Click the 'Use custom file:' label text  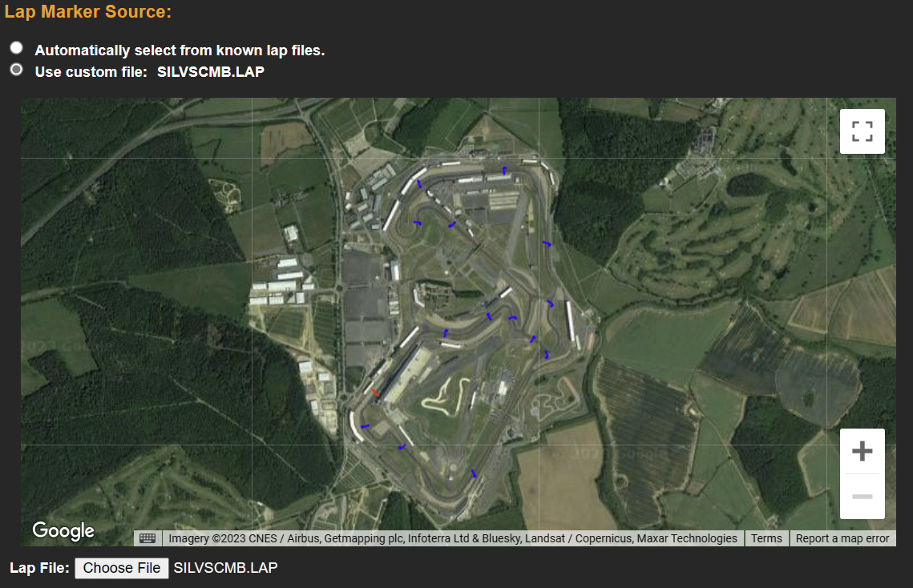click(x=91, y=72)
